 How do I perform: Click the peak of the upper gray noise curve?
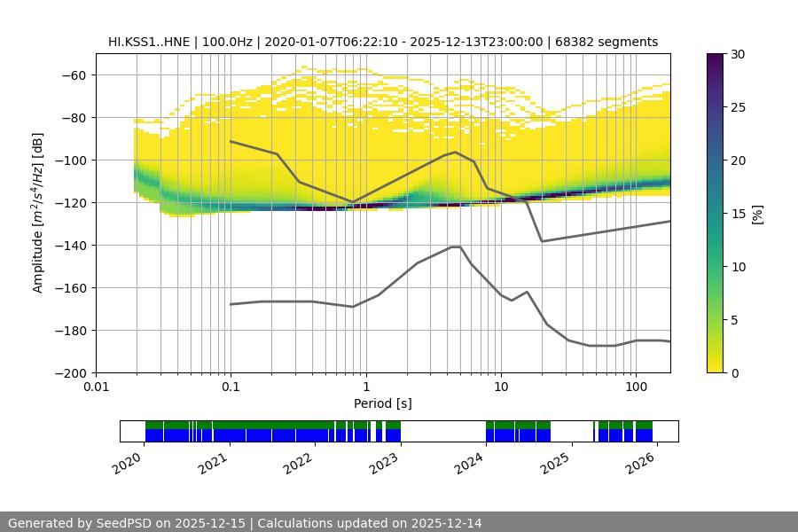click(x=456, y=152)
